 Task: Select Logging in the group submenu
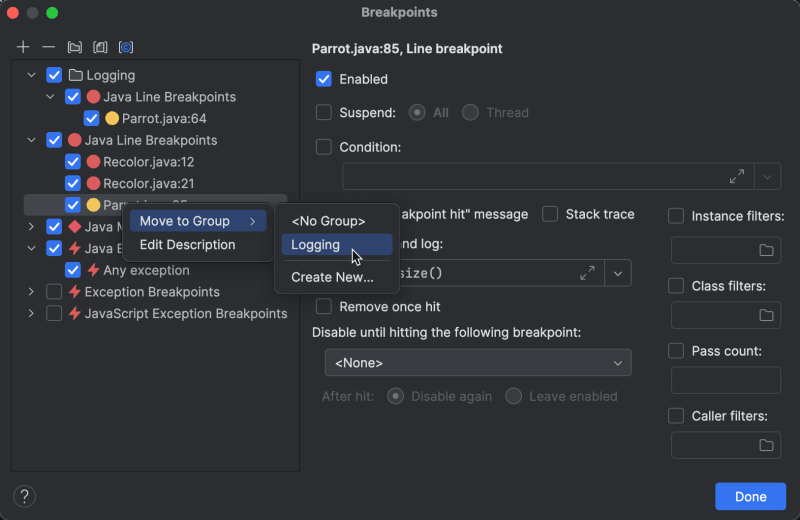(x=316, y=245)
